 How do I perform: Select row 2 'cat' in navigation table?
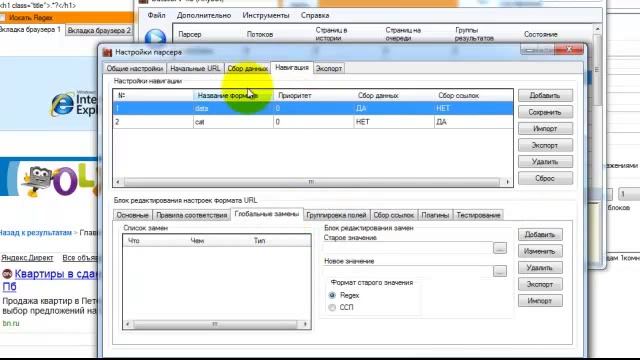click(x=313, y=122)
